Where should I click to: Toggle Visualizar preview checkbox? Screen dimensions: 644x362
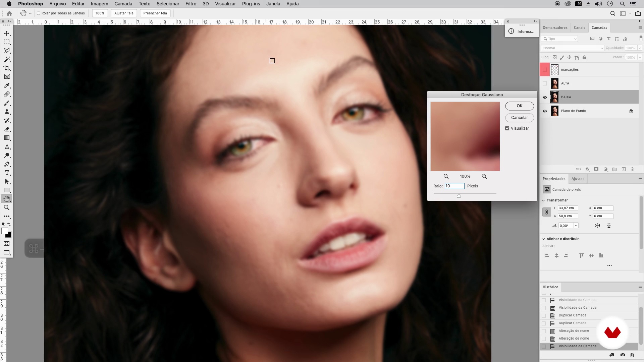point(507,128)
